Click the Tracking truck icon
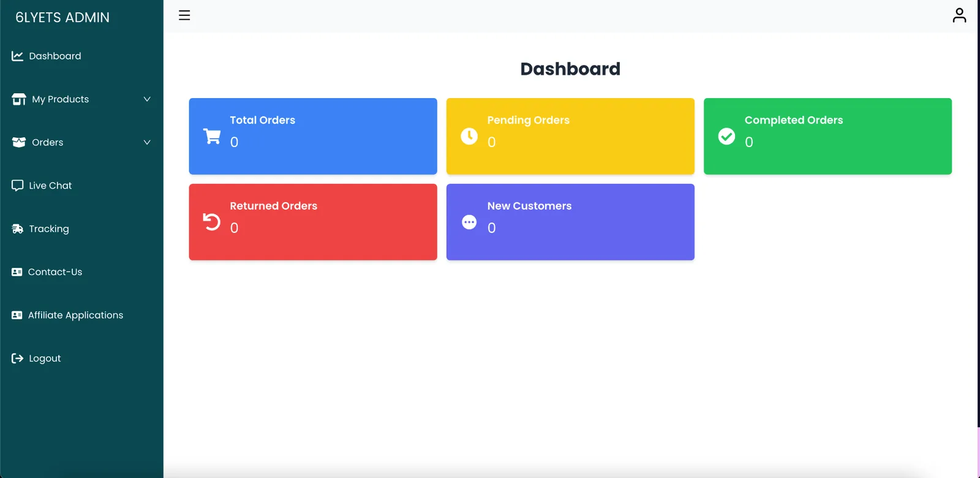The height and width of the screenshot is (478, 980). point(17,229)
